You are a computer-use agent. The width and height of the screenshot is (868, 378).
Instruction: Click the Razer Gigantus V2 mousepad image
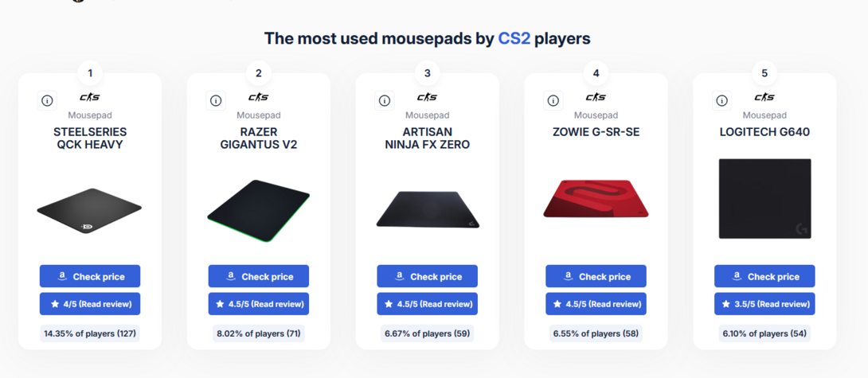pyautogui.click(x=259, y=209)
